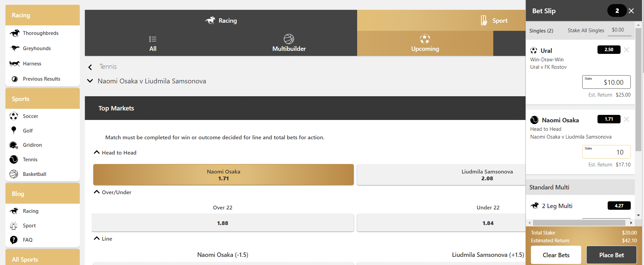Select Under 22 at 1.84
The image size is (644, 265).
[441, 223]
